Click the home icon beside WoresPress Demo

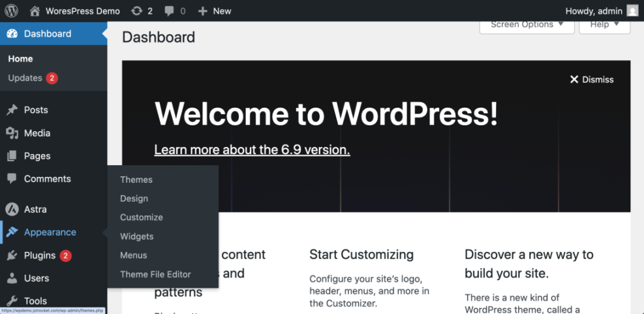tap(35, 10)
